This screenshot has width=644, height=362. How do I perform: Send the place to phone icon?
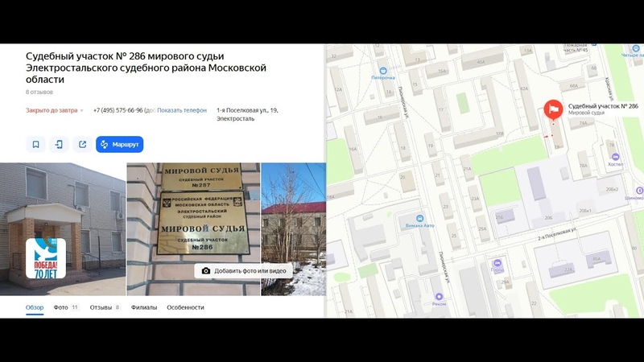point(59,145)
